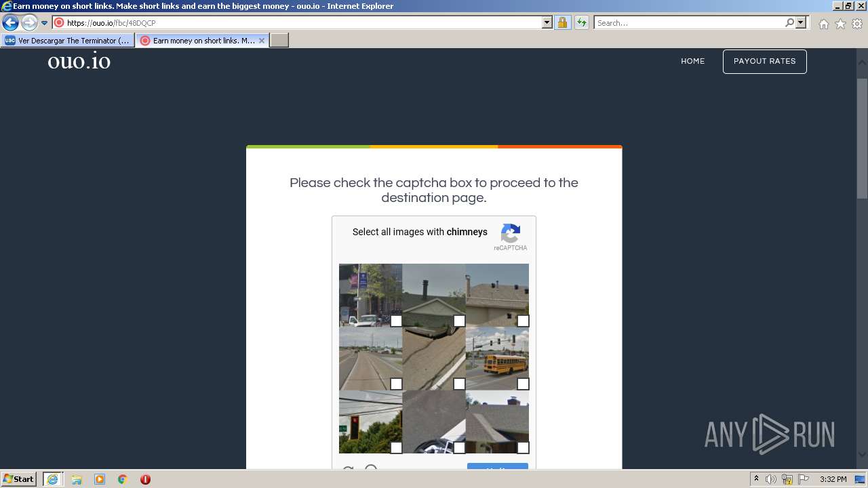
Task: Open the recent pages dropdown arrow
Action: [44, 23]
